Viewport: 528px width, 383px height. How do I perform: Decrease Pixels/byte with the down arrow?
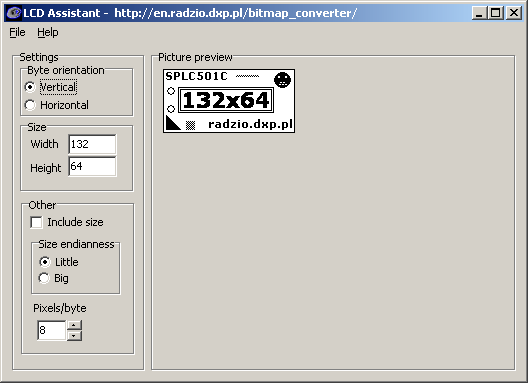coord(74,336)
